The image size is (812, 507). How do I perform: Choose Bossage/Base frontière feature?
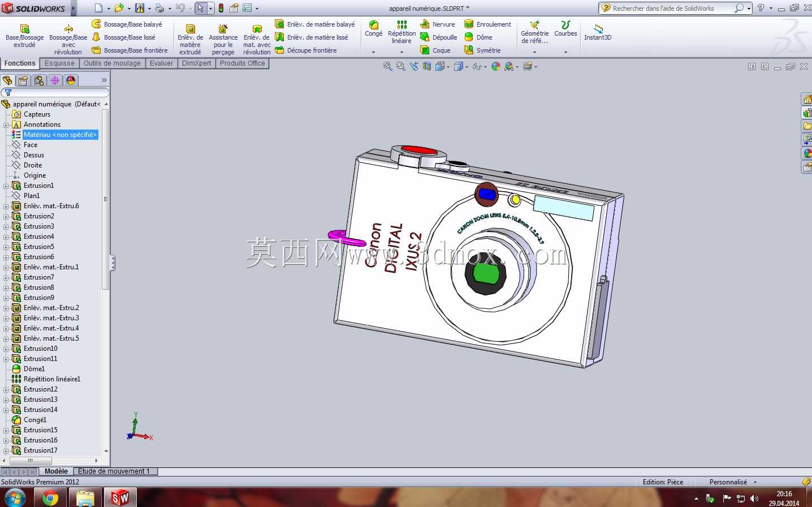click(x=130, y=50)
